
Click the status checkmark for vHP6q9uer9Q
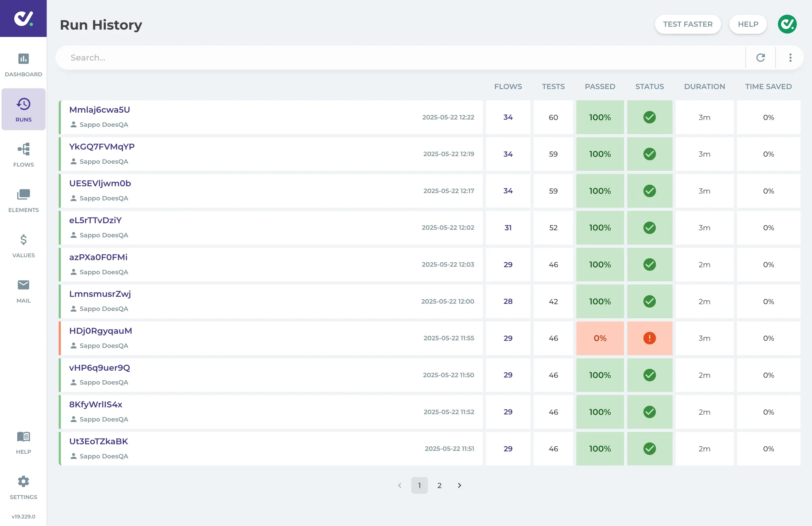click(649, 375)
